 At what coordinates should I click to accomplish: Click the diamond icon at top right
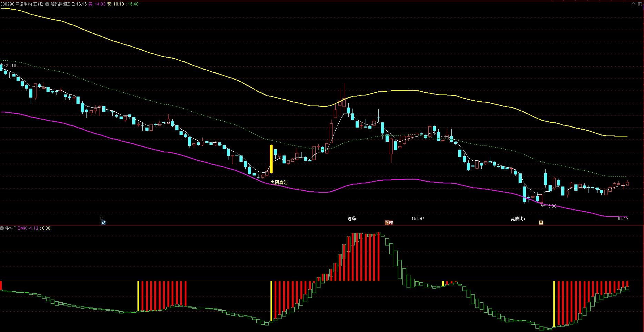pos(633,4)
